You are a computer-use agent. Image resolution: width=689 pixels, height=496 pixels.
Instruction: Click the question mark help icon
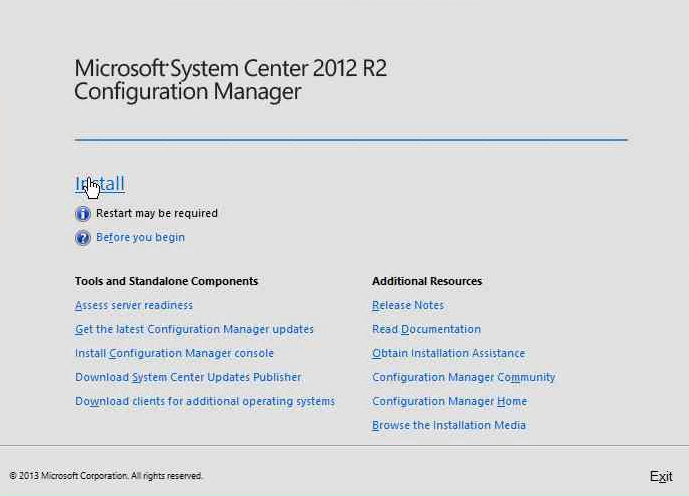pos(83,238)
